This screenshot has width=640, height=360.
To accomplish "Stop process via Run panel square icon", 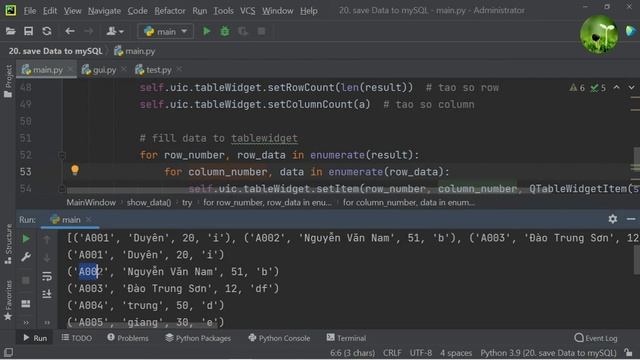I will point(26,280).
